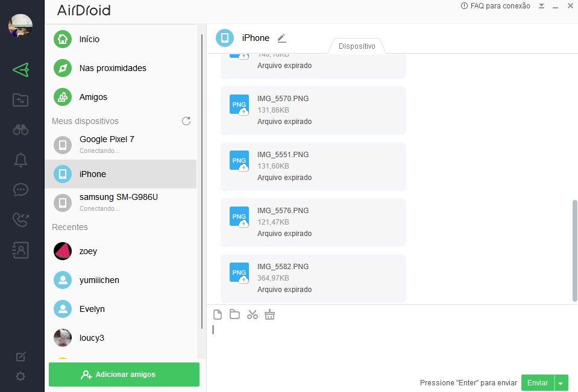Open the chat messages bubble icon
This screenshot has width=578, height=392.
21,190
